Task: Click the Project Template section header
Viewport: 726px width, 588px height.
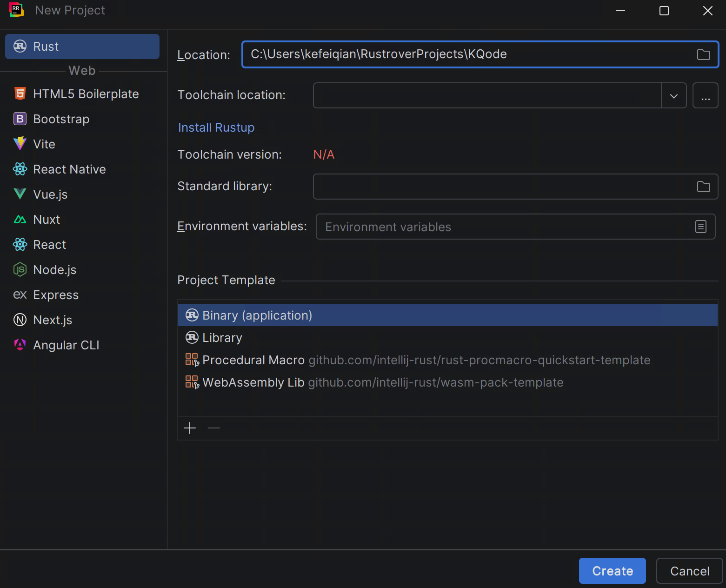Action: click(226, 280)
